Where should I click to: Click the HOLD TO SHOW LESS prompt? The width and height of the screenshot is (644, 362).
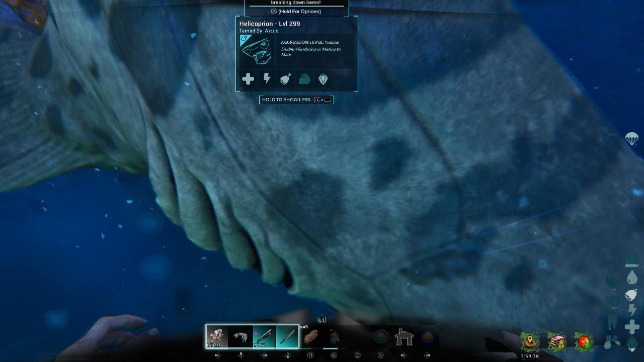point(296,100)
